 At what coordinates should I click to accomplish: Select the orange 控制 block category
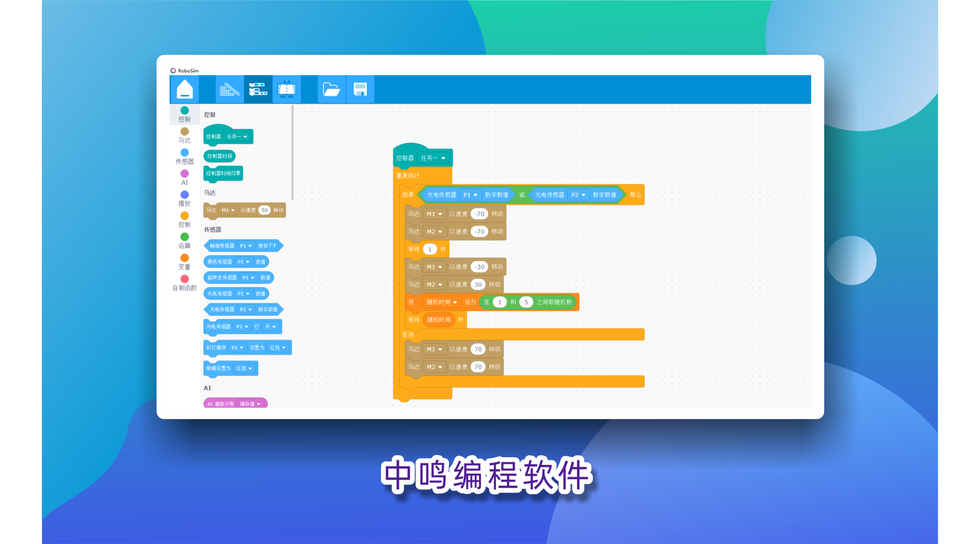tap(185, 220)
